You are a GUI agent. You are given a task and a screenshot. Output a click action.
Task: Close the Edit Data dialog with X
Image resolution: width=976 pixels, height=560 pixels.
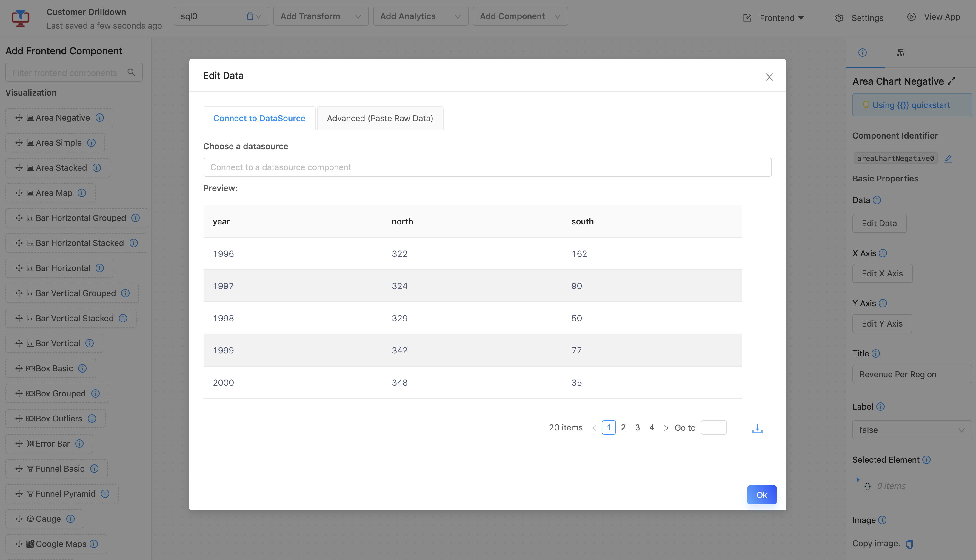(x=769, y=77)
